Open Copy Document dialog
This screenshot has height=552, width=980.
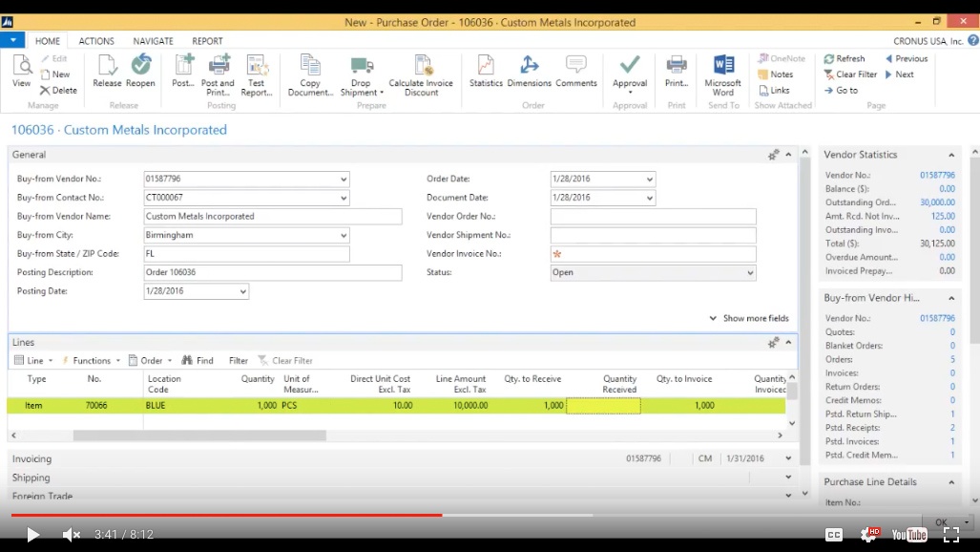click(310, 75)
